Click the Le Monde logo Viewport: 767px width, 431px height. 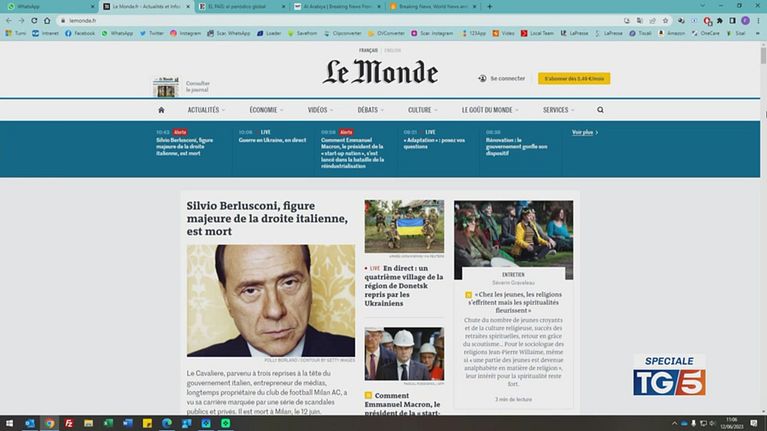click(x=380, y=73)
